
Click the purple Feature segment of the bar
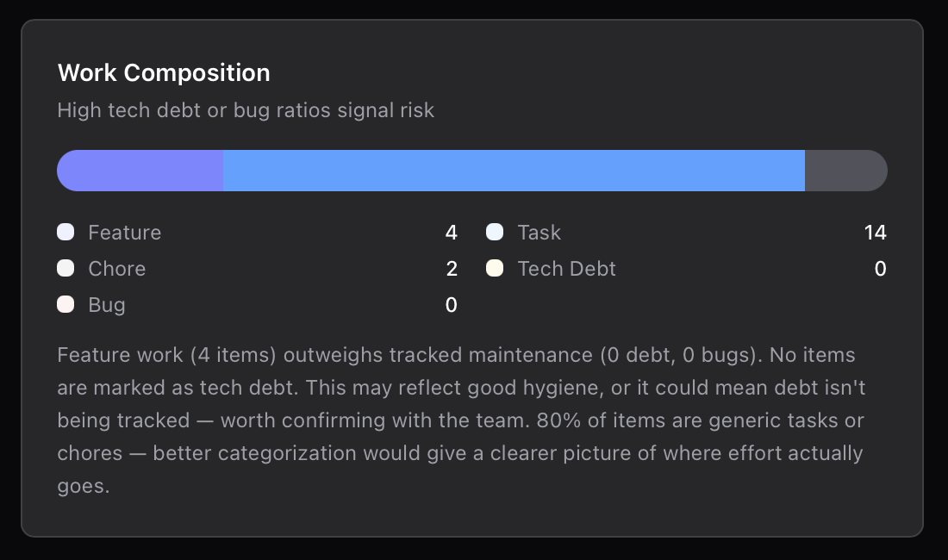point(140,171)
